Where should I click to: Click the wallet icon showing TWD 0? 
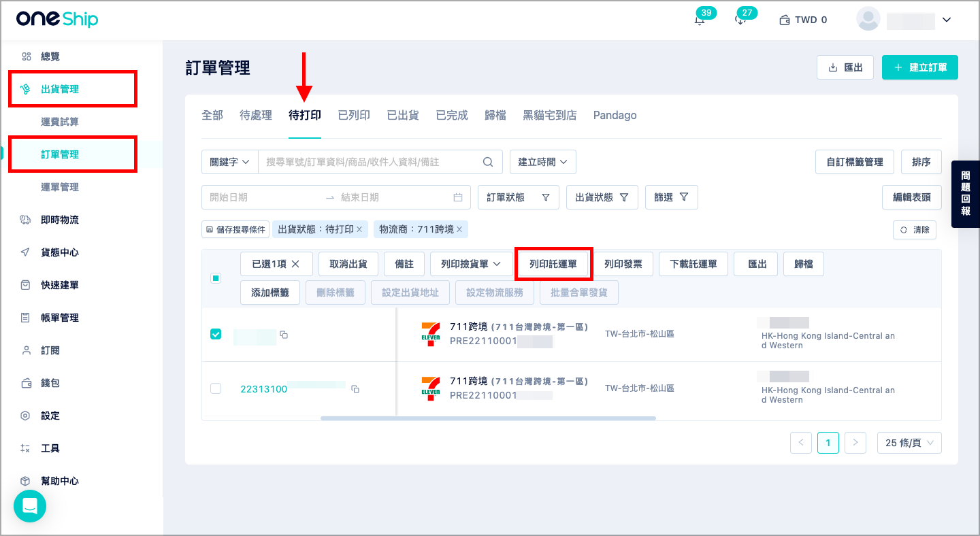click(784, 20)
